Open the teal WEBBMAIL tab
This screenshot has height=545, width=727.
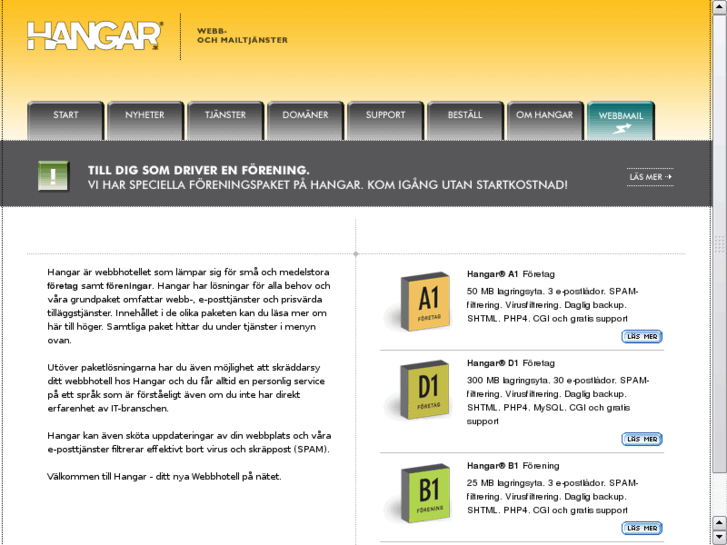(x=621, y=121)
